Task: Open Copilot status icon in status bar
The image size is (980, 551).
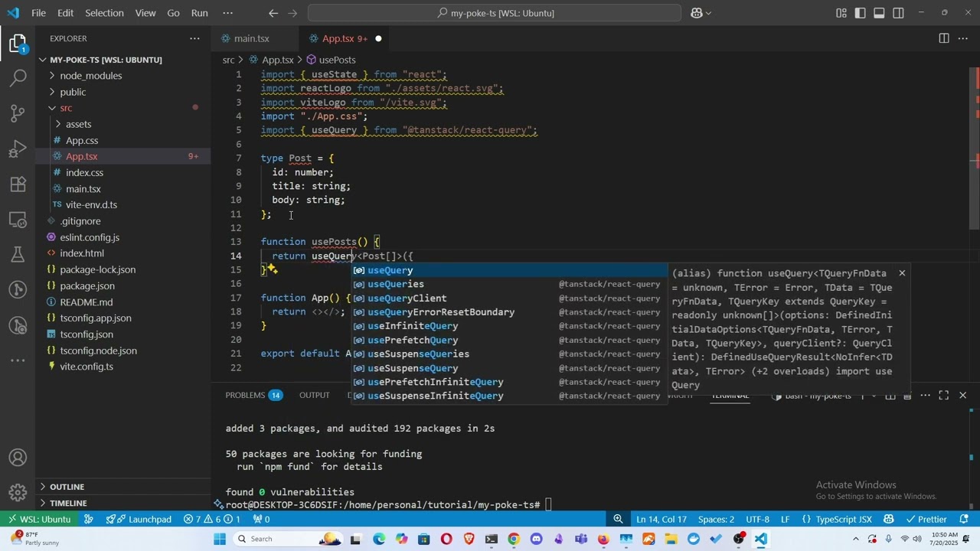Action: pyautogui.click(x=889, y=519)
